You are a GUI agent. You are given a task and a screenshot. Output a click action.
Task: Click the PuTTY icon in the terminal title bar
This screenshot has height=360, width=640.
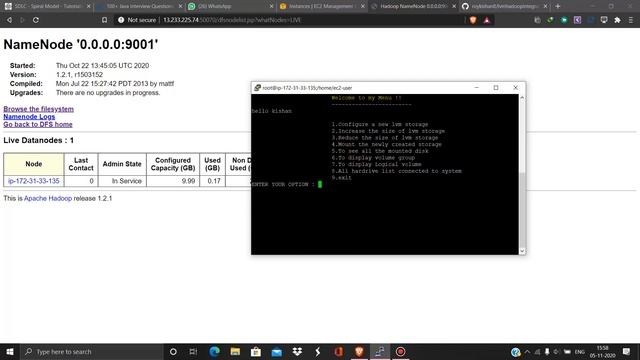(257, 88)
